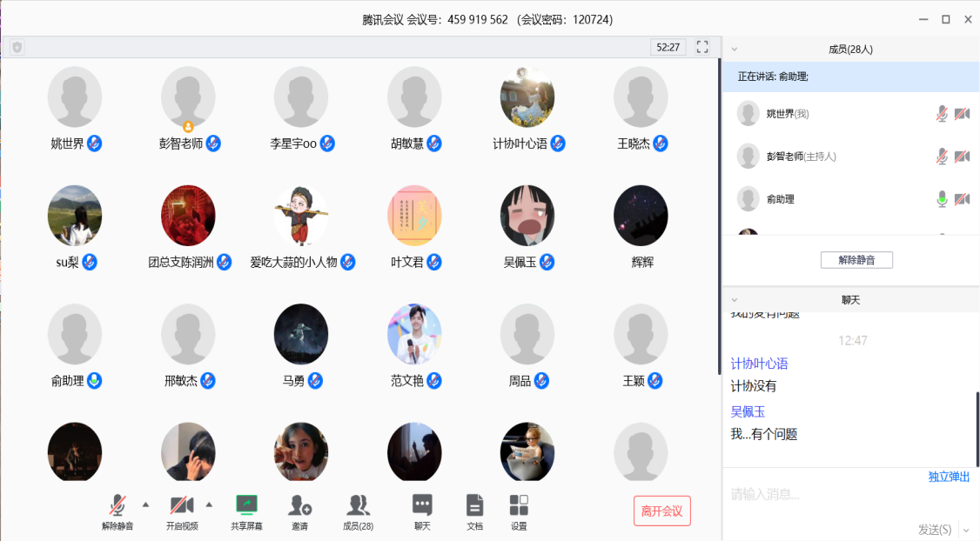Expand audio options arrow beside 解除静音
Viewport: 980px width, 541px height.
(145, 504)
